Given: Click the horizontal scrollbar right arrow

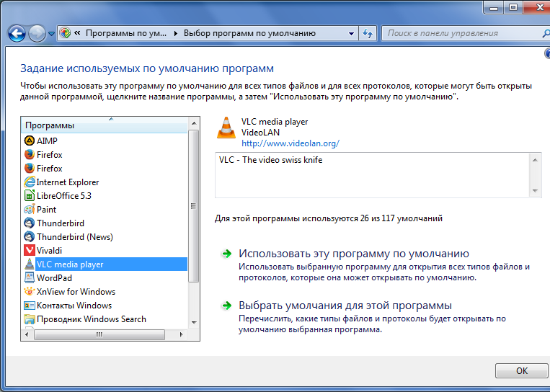Looking at the screenshot, I should [x=181, y=334].
